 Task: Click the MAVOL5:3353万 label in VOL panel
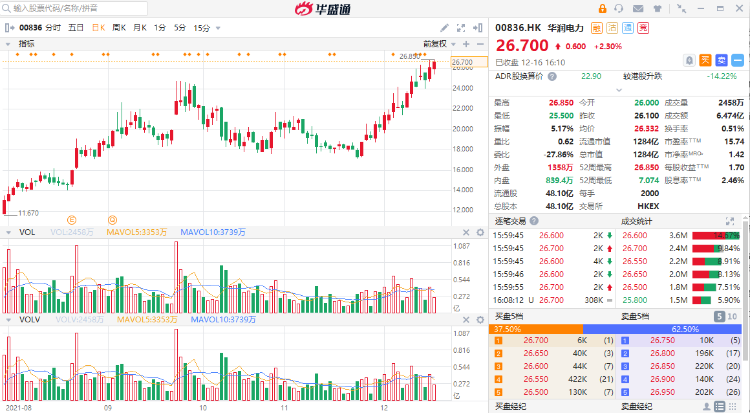point(136,232)
